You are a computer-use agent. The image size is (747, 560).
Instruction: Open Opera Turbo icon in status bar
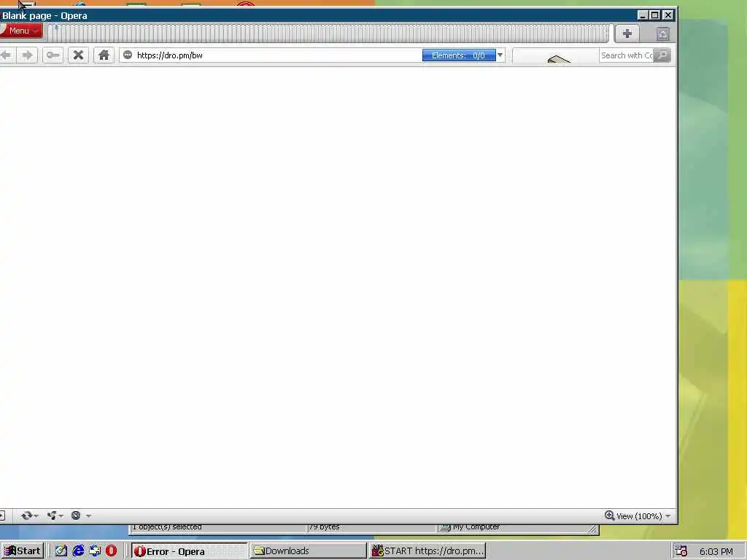(76, 516)
